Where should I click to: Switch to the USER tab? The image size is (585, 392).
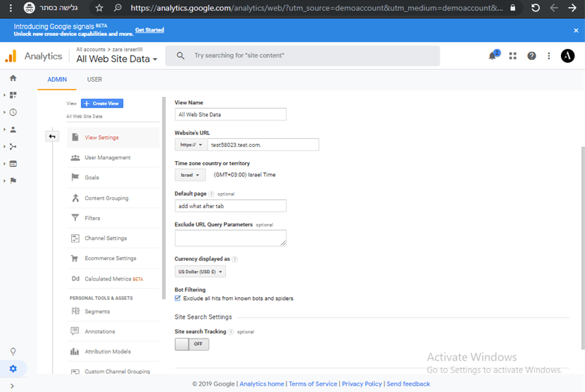[95, 80]
